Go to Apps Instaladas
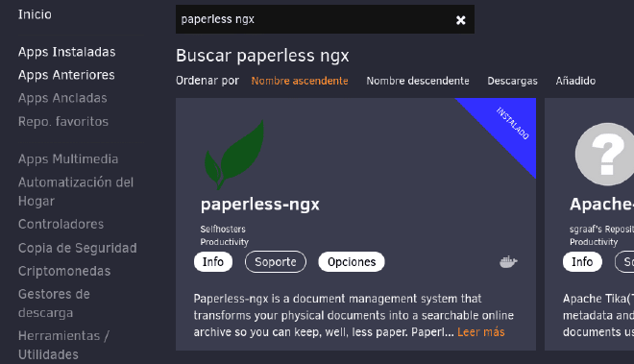This screenshot has height=364, width=634. click(66, 52)
